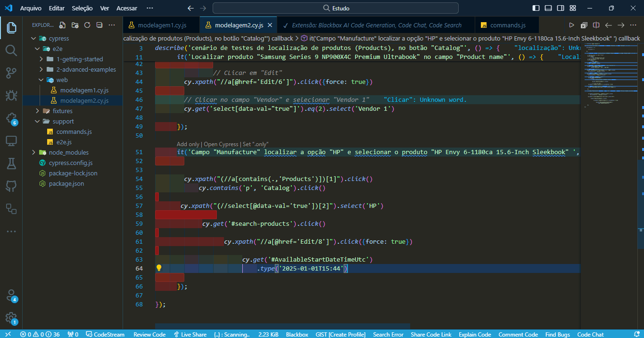Click Comment Code in status bar

coord(518,334)
